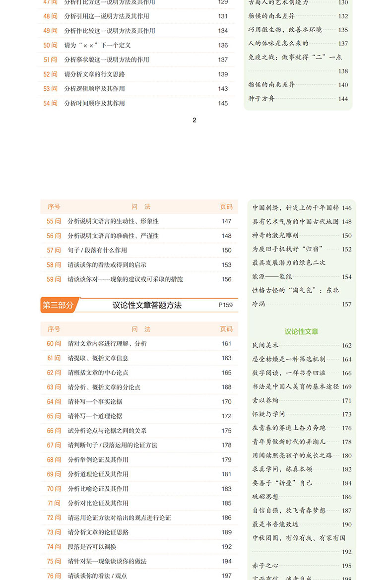Click "忍受枯燥是一种筛选机制"

(289, 359)
